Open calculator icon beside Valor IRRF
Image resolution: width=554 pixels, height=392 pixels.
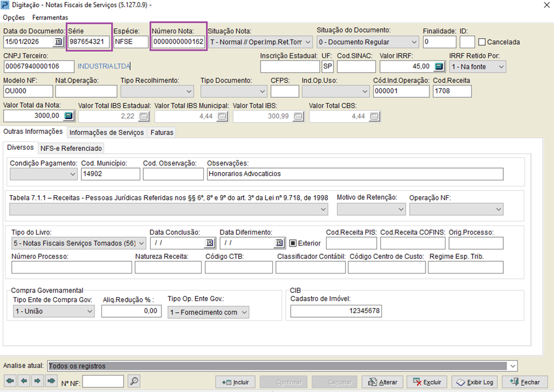(x=438, y=67)
